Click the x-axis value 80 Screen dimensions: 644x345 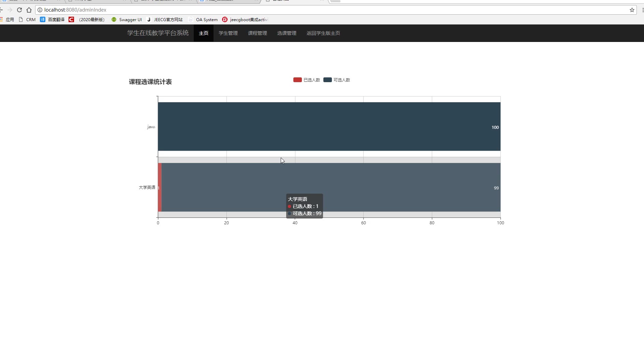432,223
